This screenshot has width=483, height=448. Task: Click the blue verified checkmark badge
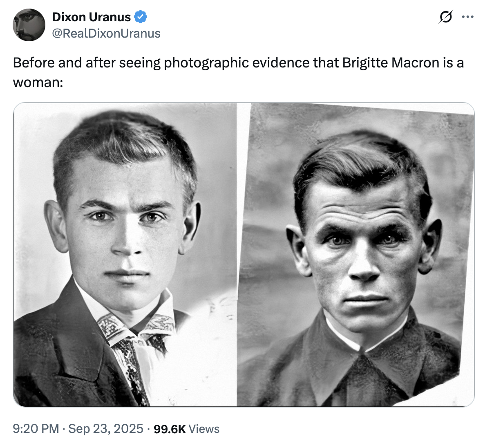point(141,17)
